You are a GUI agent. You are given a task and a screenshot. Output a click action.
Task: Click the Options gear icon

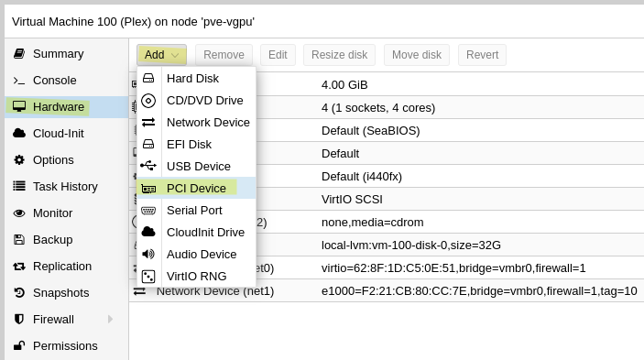(x=19, y=160)
